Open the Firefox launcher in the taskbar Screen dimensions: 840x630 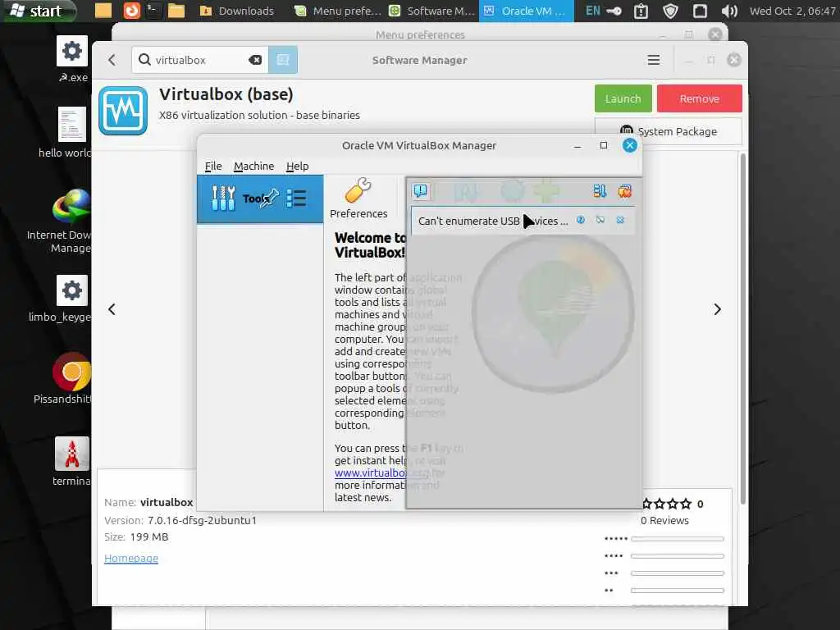(131, 11)
